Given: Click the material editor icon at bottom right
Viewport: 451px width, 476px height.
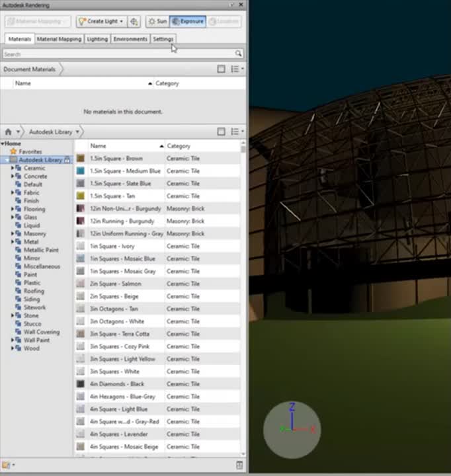Looking at the screenshot, I should 239,465.
